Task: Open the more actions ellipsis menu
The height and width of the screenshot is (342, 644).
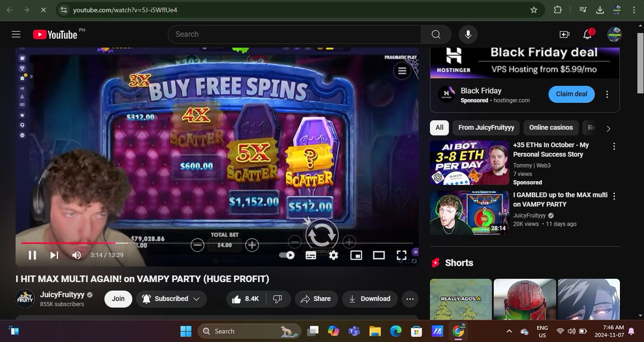Action: point(411,299)
